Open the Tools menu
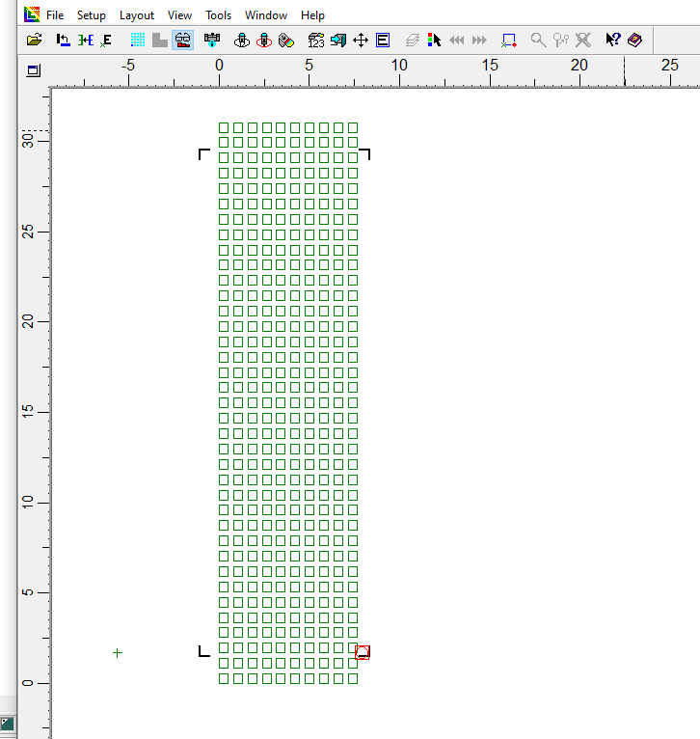The image size is (700, 739). pyautogui.click(x=218, y=15)
